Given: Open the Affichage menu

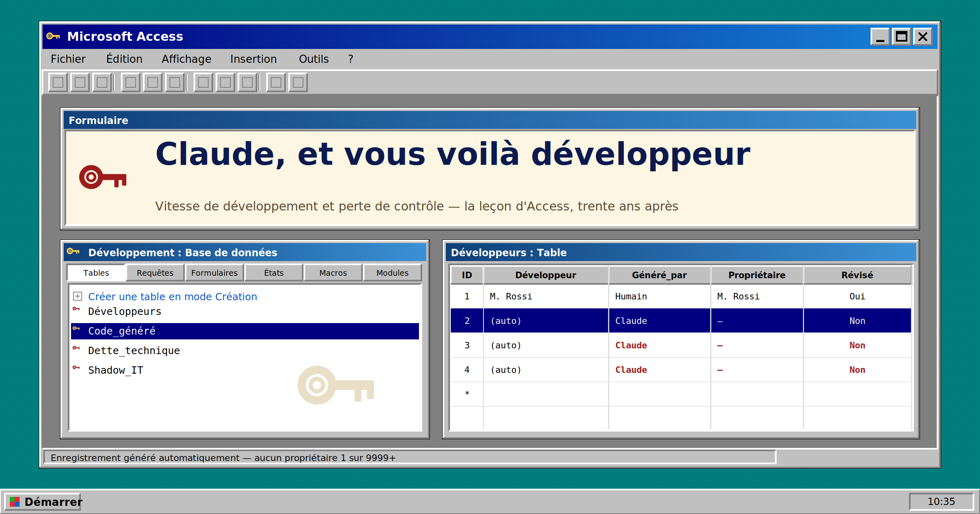Looking at the screenshot, I should pos(187,59).
